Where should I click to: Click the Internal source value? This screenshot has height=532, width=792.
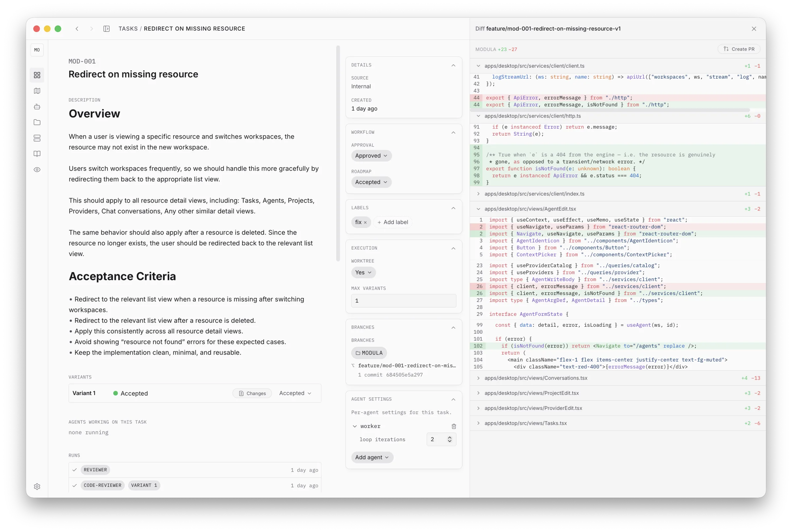pos(361,86)
